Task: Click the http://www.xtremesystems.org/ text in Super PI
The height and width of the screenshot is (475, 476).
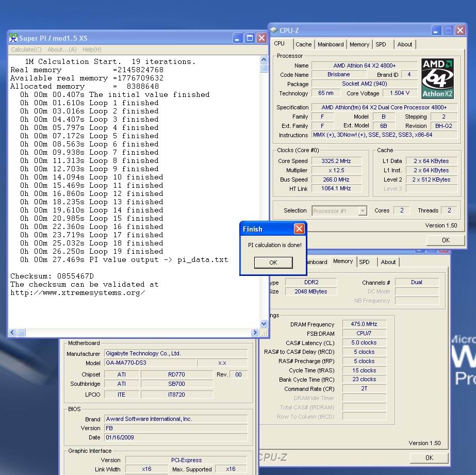Action: pyautogui.click(x=78, y=293)
